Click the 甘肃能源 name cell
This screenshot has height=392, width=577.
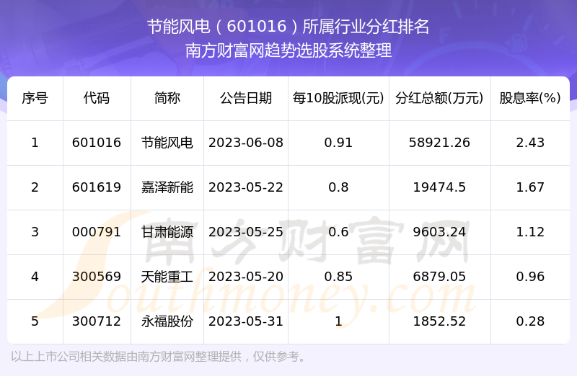coord(167,232)
